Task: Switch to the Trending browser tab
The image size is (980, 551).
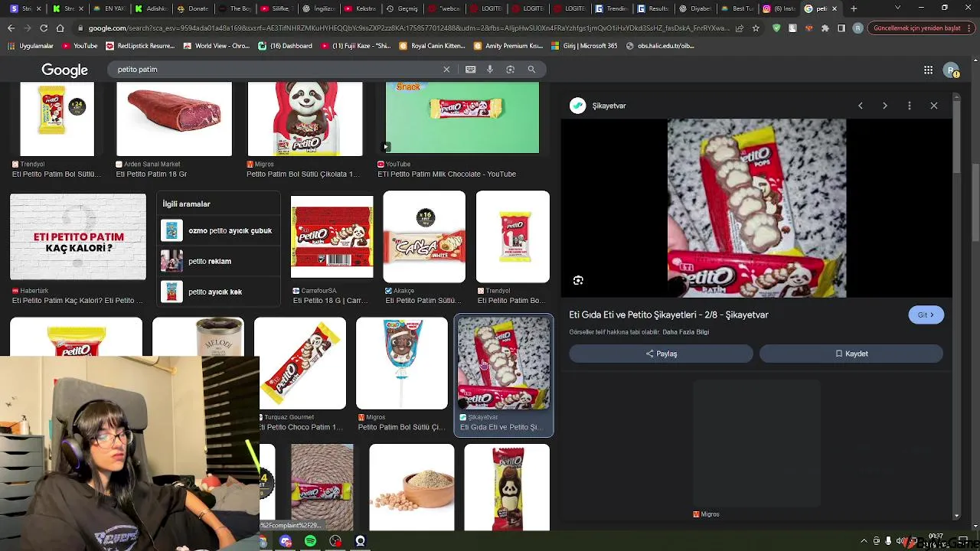Action: [611, 8]
